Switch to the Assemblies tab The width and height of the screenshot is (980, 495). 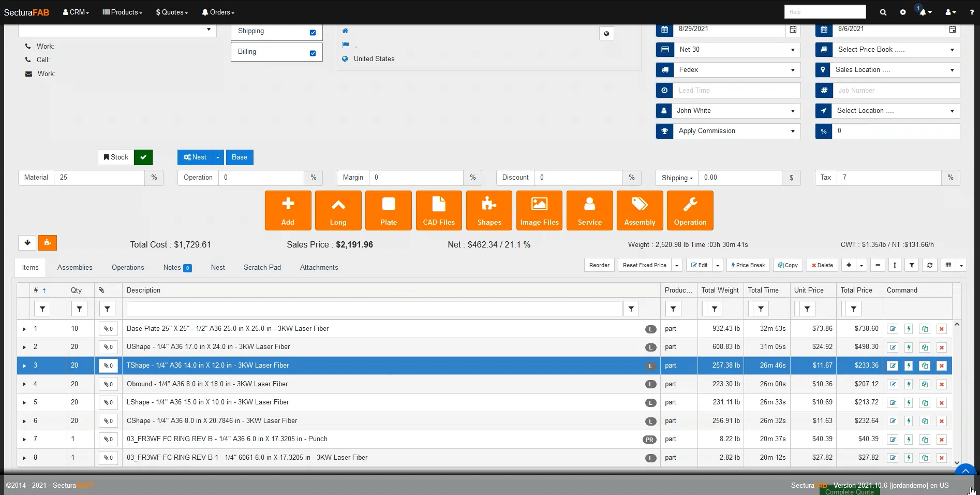click(75, 268)
